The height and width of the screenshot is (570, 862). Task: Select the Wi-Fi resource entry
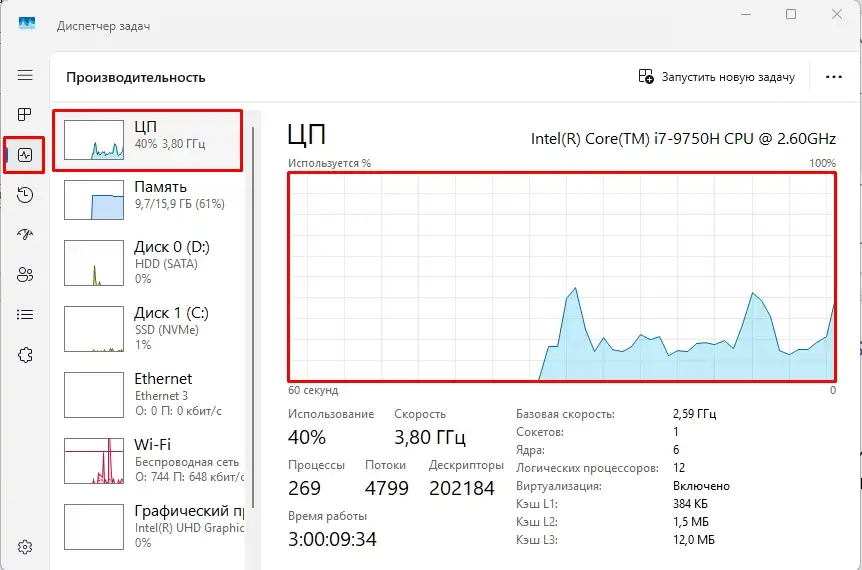click(148, 461)
